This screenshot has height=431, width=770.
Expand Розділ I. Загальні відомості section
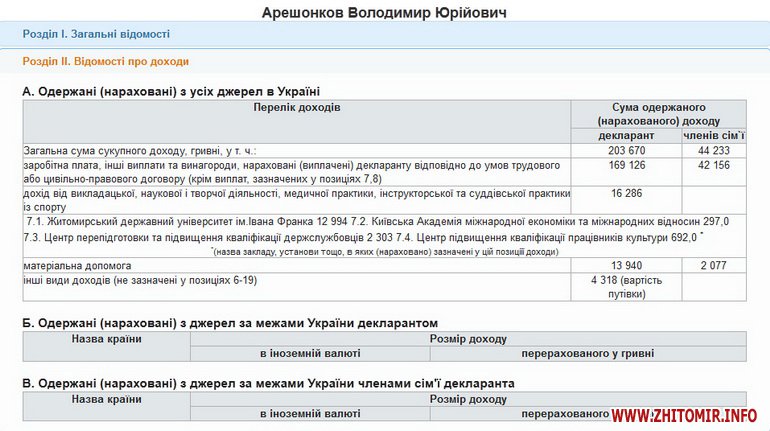click(95, 34)
